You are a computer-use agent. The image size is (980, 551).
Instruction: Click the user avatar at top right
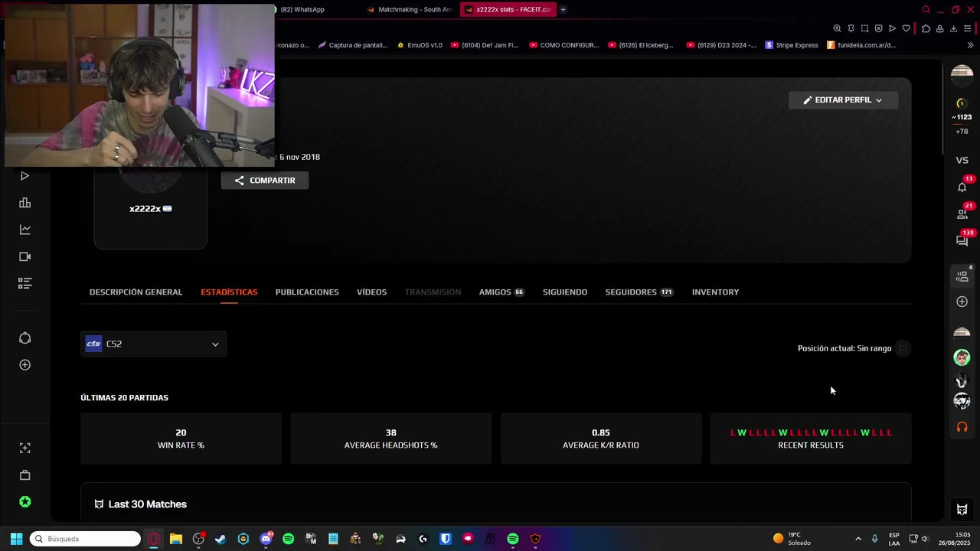pos(962,74)
